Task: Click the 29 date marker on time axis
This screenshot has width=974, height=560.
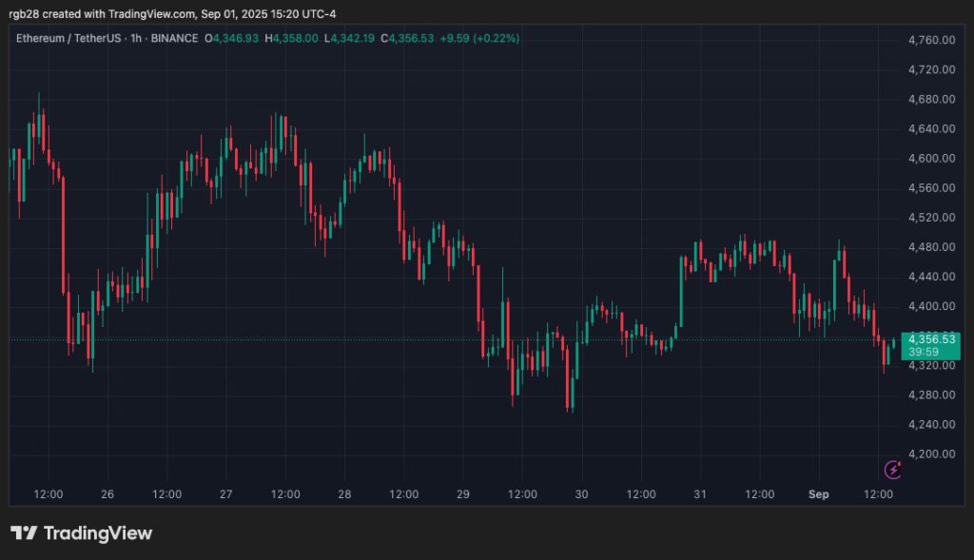Action: 463,494
